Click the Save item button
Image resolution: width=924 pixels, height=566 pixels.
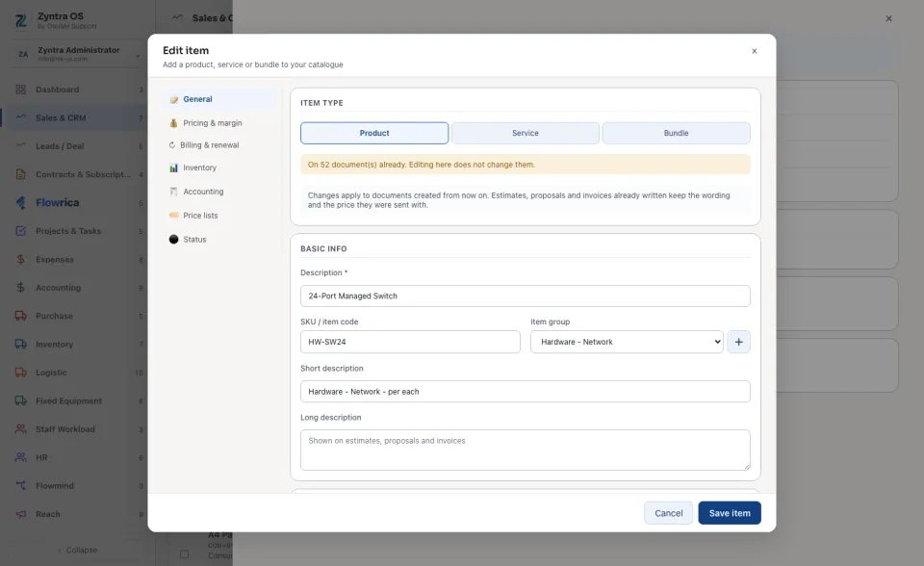pyautogui.click(x=730, y=513)
